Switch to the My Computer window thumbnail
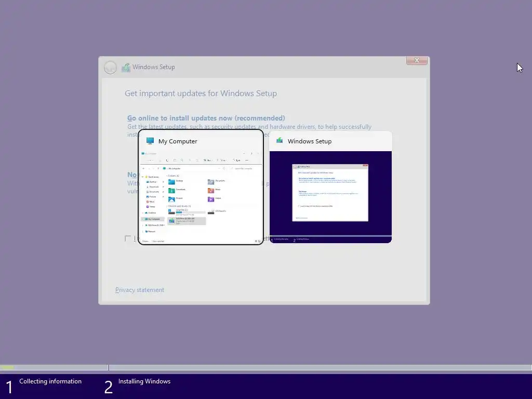 (x=201, y=187)
